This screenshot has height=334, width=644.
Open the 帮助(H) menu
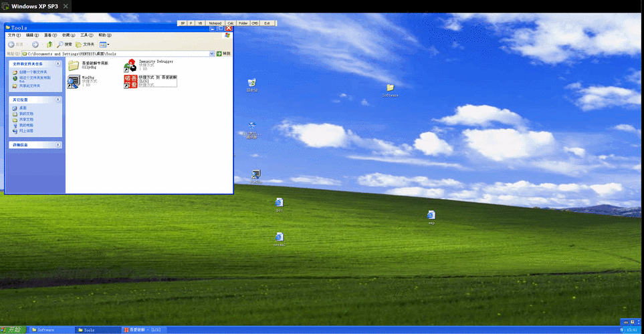[x=105, y=35]
